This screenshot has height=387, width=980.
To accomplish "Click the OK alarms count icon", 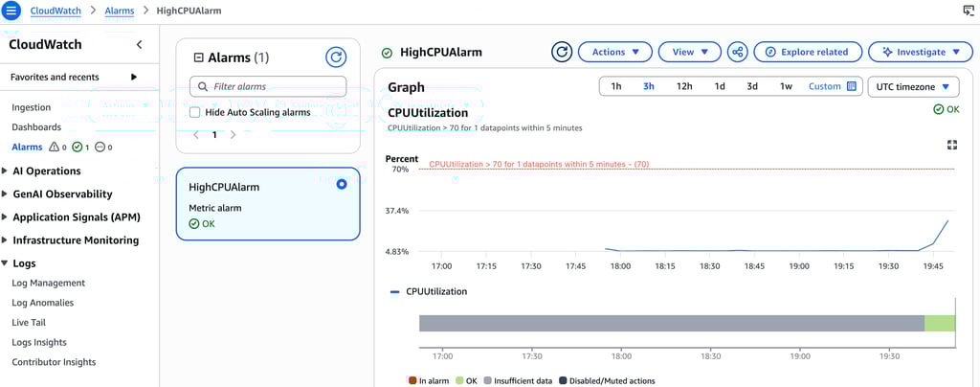I will point(78,147).
